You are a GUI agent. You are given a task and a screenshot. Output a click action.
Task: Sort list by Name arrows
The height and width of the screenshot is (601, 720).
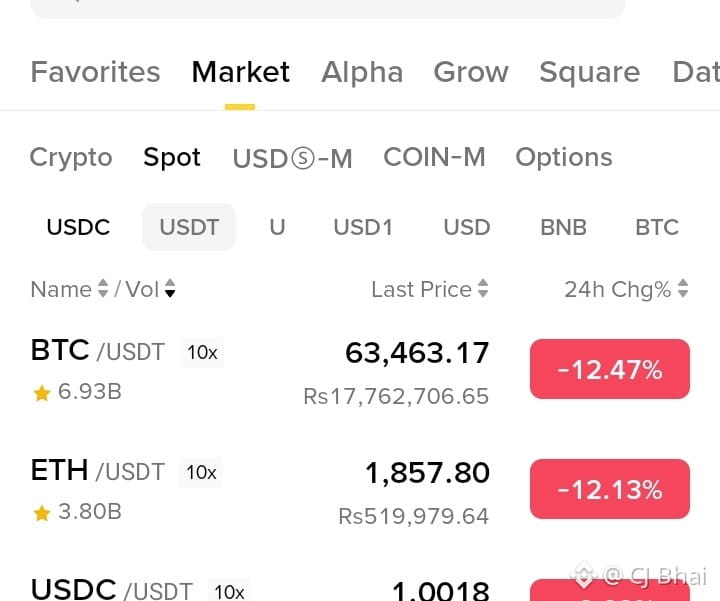click(x=103, y=289)
